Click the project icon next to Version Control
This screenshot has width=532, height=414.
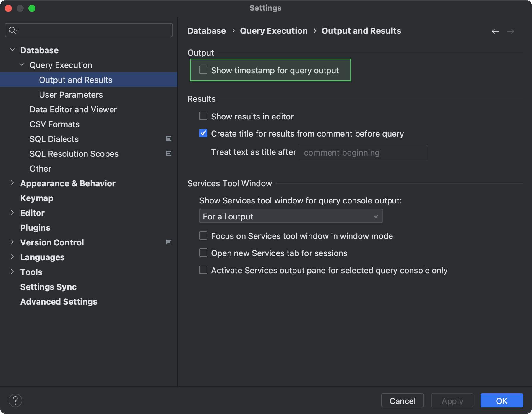click(169, 242)
